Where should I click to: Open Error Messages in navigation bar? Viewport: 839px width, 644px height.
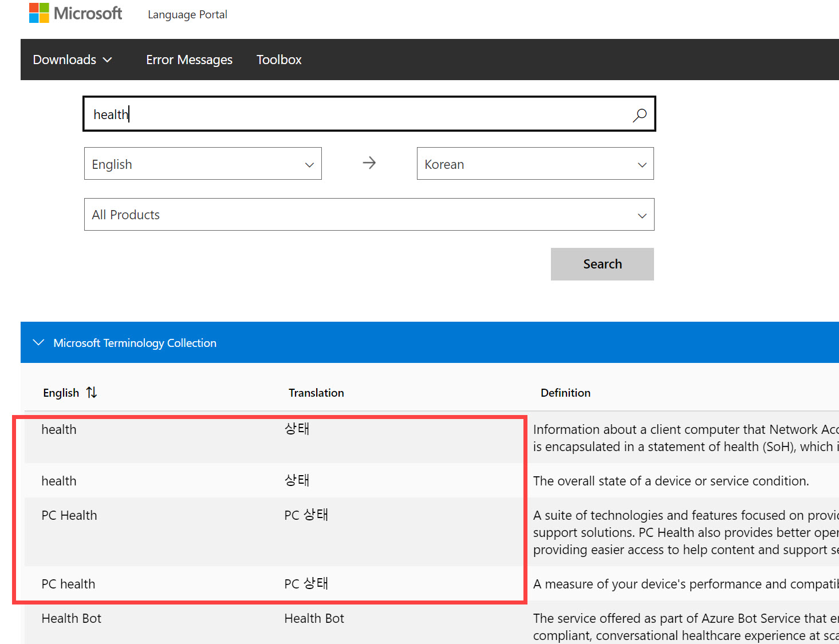[189, 60]
